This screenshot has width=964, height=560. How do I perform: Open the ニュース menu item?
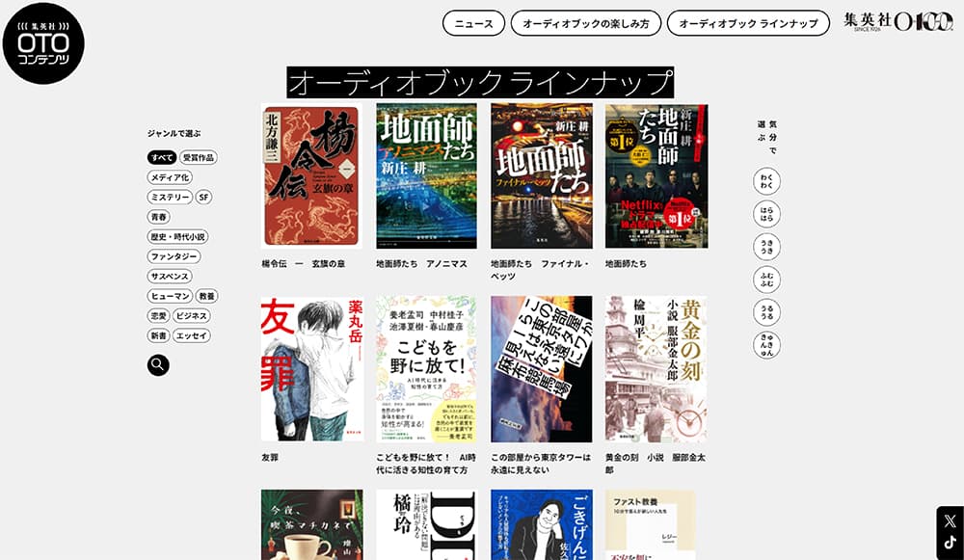click(473, 23)
